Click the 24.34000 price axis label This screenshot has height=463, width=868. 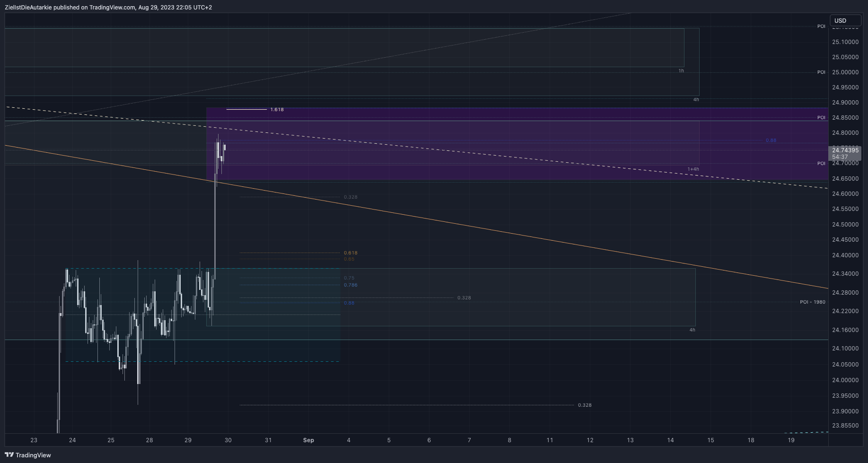point(845,274)
